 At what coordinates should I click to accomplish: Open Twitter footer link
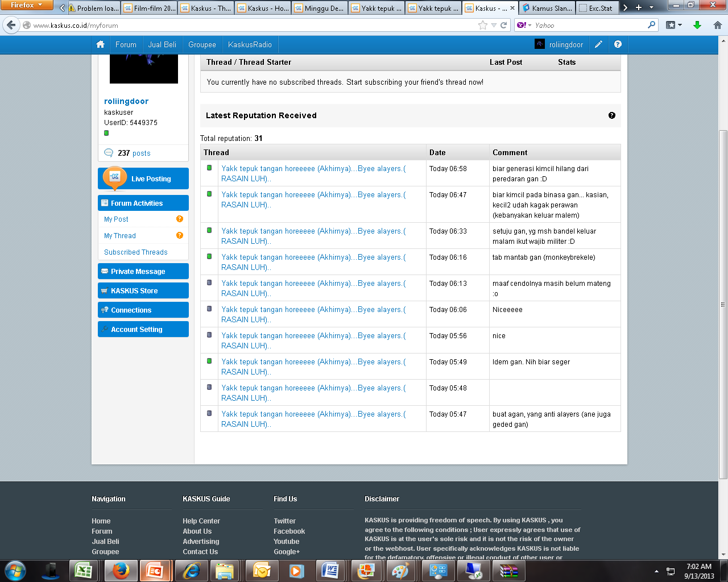point(284,521)
